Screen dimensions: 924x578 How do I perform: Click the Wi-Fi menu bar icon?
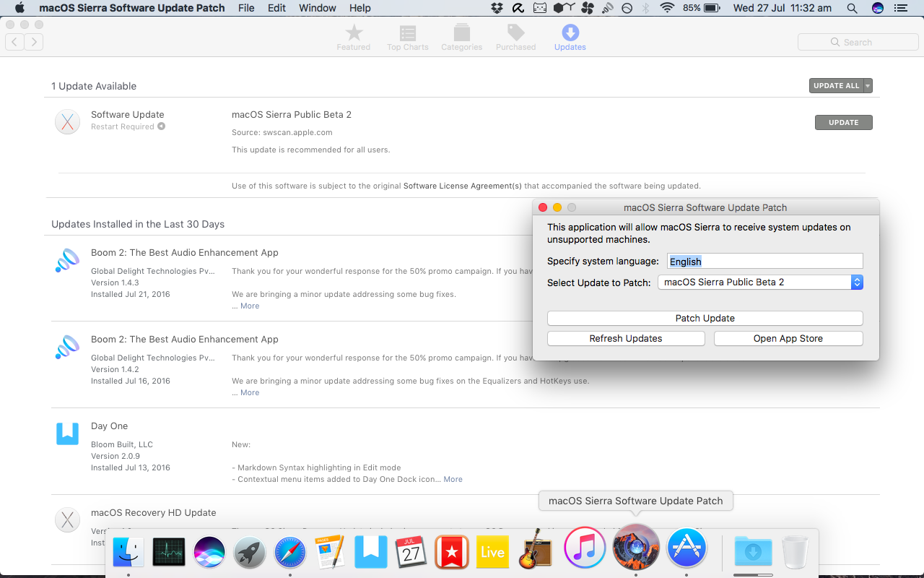(667, 8)
